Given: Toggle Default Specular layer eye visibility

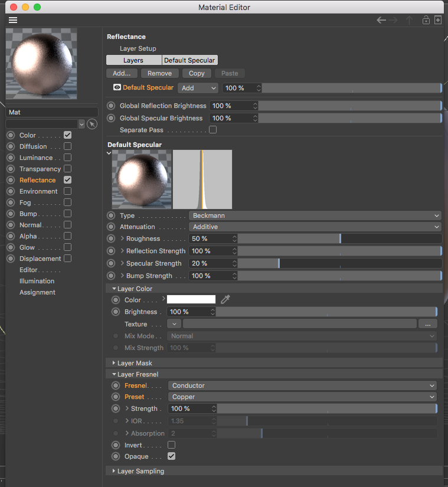Looking at the screenshot, I should [x=117, y=87].
